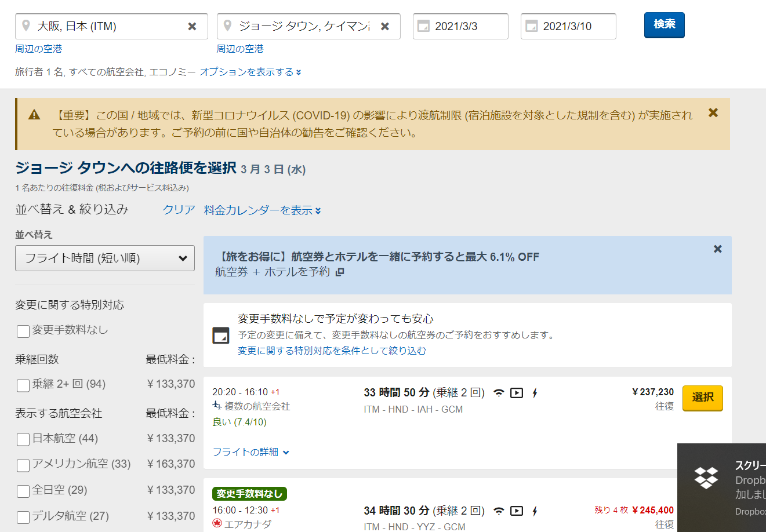Click the warning triangle in the COVID notice
Viewport: 766px width, 532px height.
pyautogui.click(x=34, y=115)
